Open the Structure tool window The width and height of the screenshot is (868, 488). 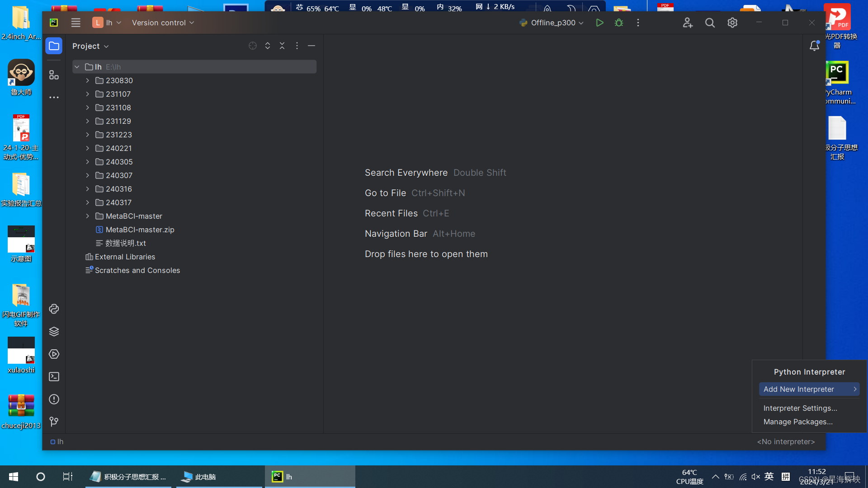54,75
